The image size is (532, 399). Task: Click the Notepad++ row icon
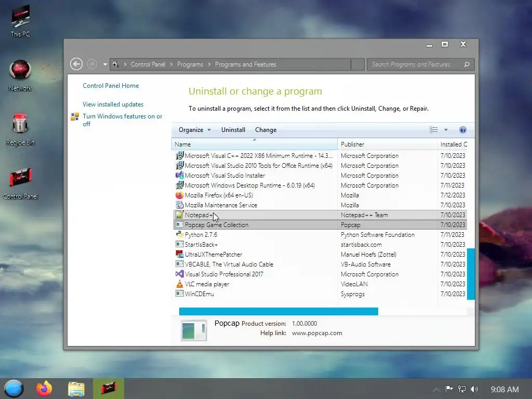[179, 215]
